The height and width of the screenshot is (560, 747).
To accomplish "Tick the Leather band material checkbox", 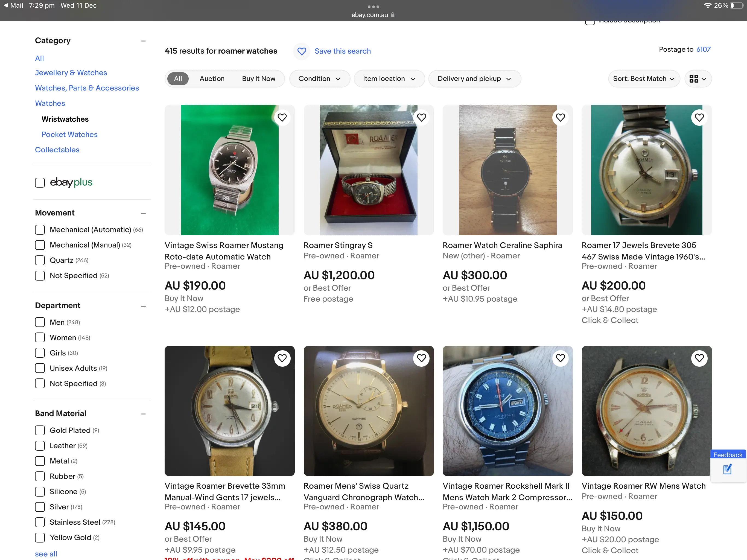I will pos(40,446).
